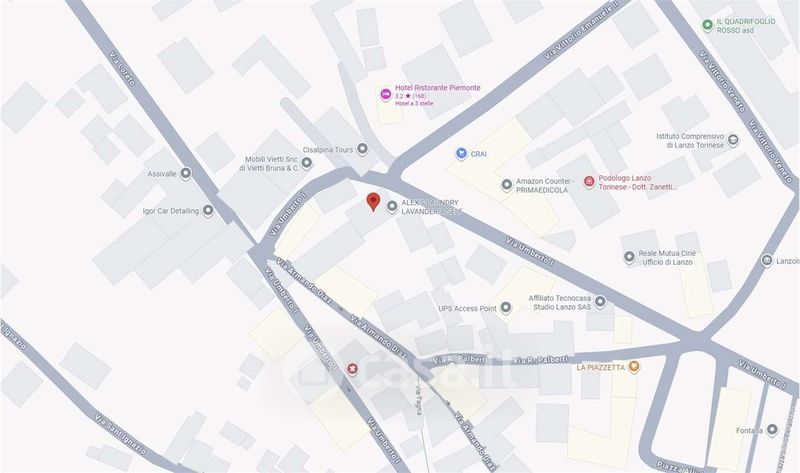Open the Podologo Lanzo Torinese medical marker
This screenshot has width=800, height=473.
(x=589, y=182)
